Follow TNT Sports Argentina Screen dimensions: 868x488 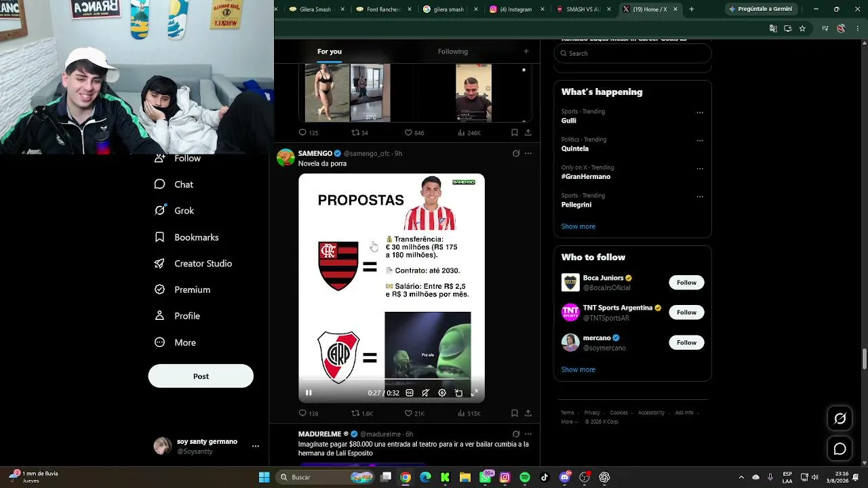pyautogui.click(x=686, y=312)
